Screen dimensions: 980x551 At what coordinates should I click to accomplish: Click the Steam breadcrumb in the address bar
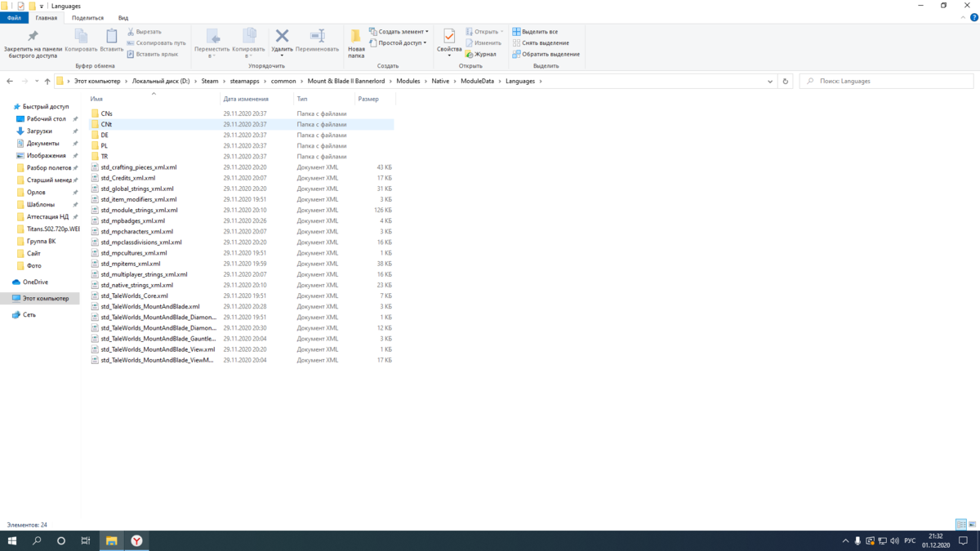[210, 81]
